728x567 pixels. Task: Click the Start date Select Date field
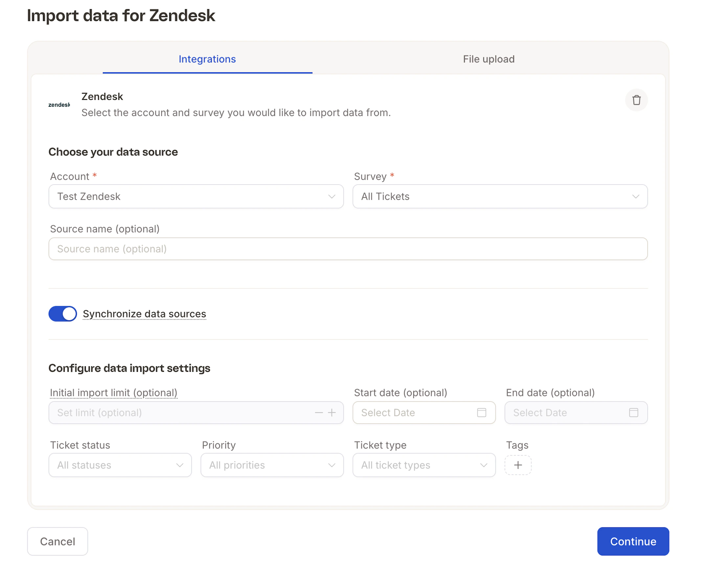point(424,413)
